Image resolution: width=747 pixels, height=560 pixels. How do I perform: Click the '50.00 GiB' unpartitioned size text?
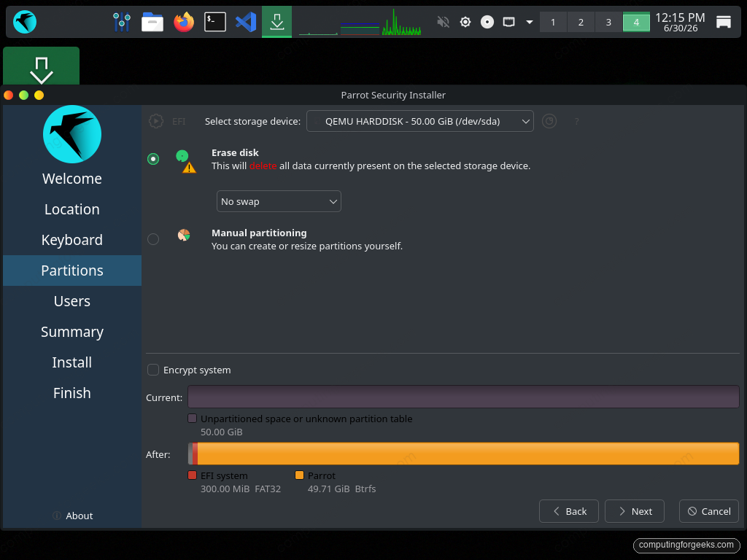click(222, 432)
